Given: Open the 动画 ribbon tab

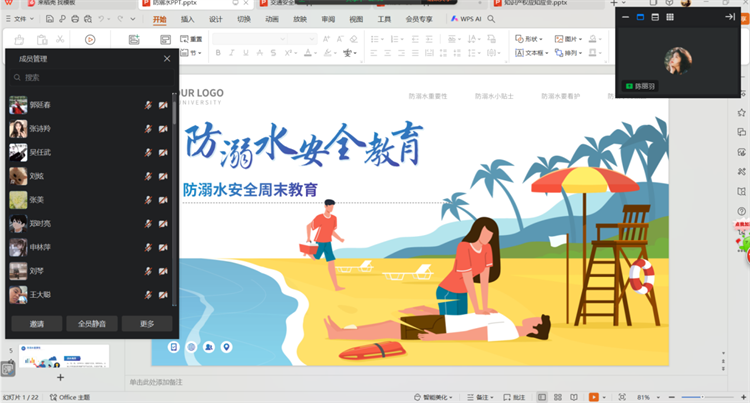Looking at the screenshot, I should tap(273, 19).
